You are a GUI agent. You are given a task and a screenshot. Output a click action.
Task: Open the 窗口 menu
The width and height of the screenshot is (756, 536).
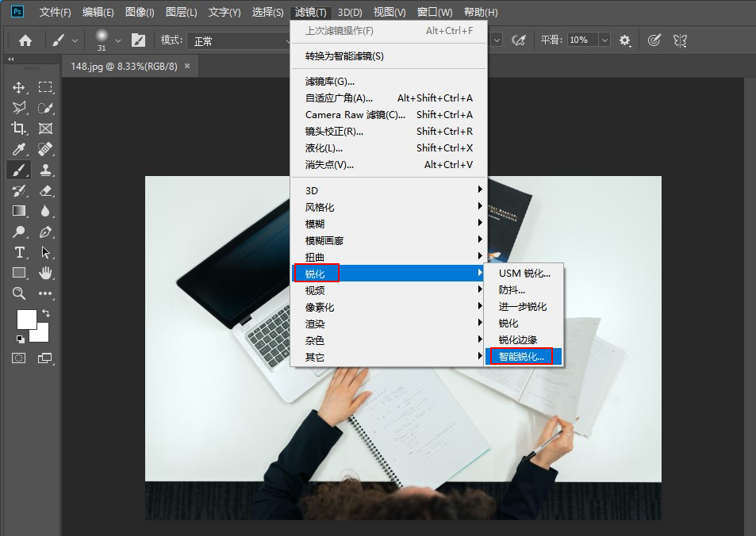tap(434, 12)
